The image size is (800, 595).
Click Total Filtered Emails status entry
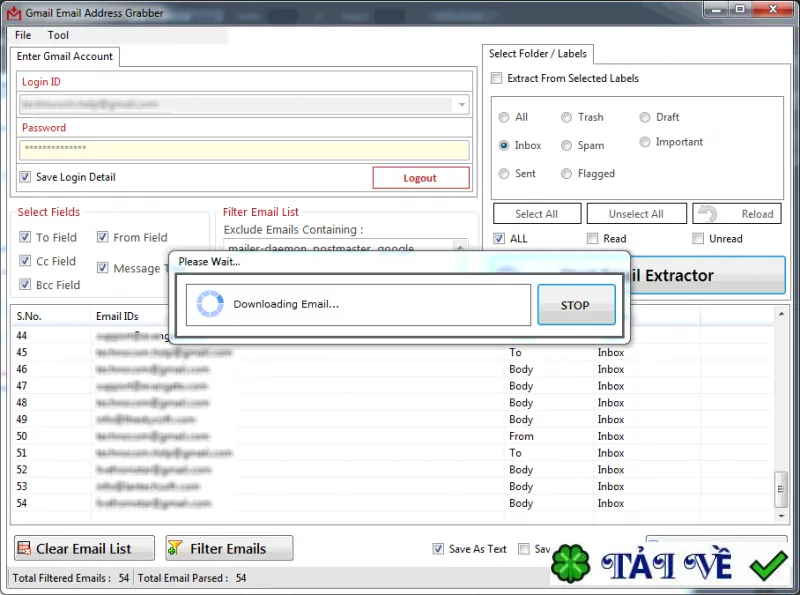pyautogui.click(x=71, y=578)
